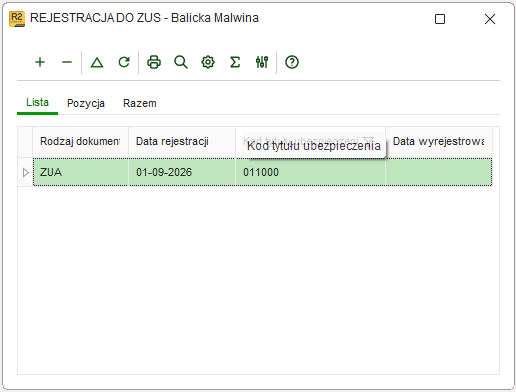This screenshot has width=516, height=392.
Task: Switch to the Pozycja tab
Action: point(86,103)
